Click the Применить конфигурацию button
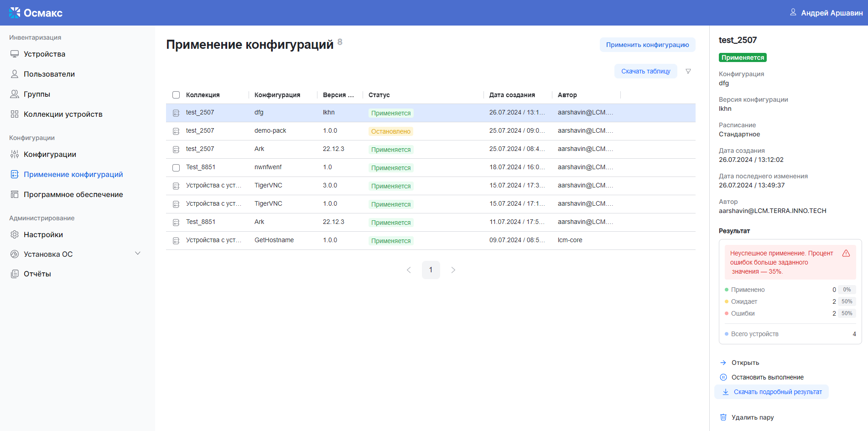868x431 pixels. (x=647, y=45)
